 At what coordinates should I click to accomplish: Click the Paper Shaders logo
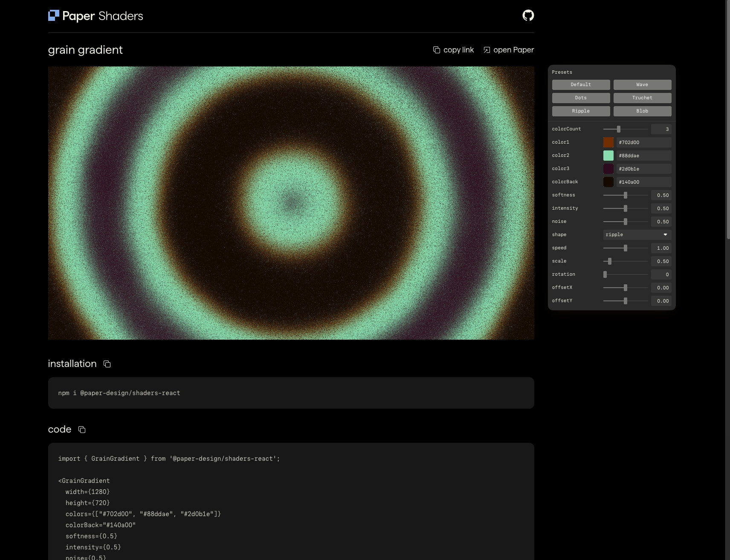click(x=96, y=16)
